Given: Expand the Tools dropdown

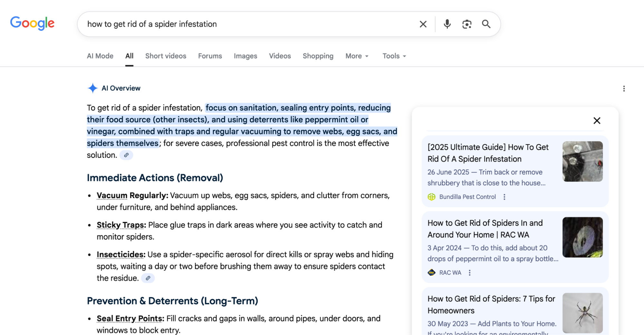Looking at the screenshot, I should point(394,56).
